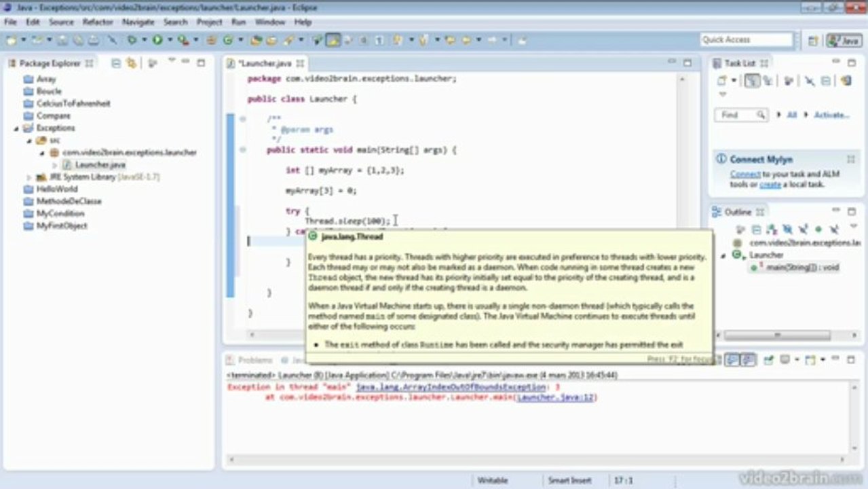
Task: Open New Task dropdown in Task List
Action: click(734, 80)
